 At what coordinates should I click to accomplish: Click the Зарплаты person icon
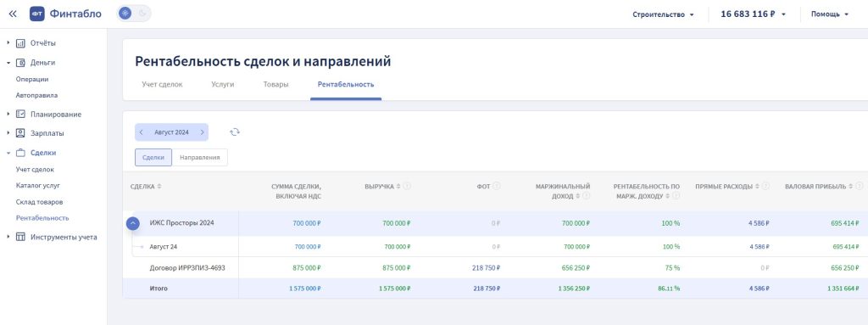point(20,133)
